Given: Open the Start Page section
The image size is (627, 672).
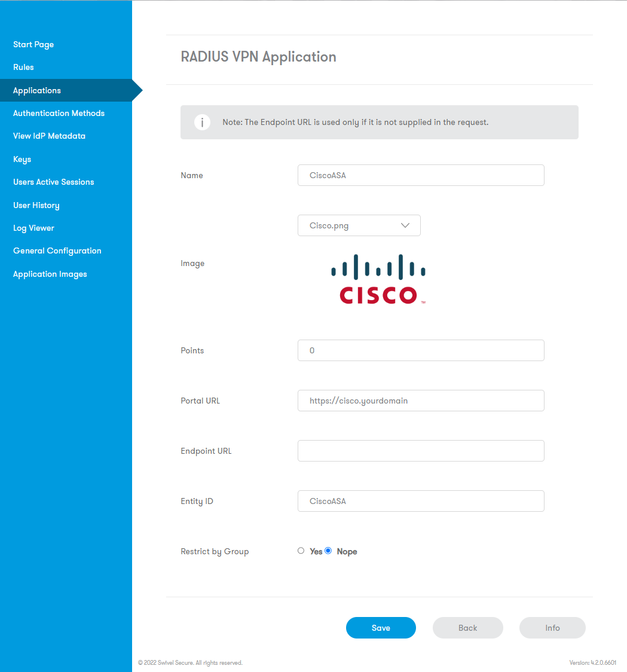Looking at the screenshot, I should click(x=33, y=44).
